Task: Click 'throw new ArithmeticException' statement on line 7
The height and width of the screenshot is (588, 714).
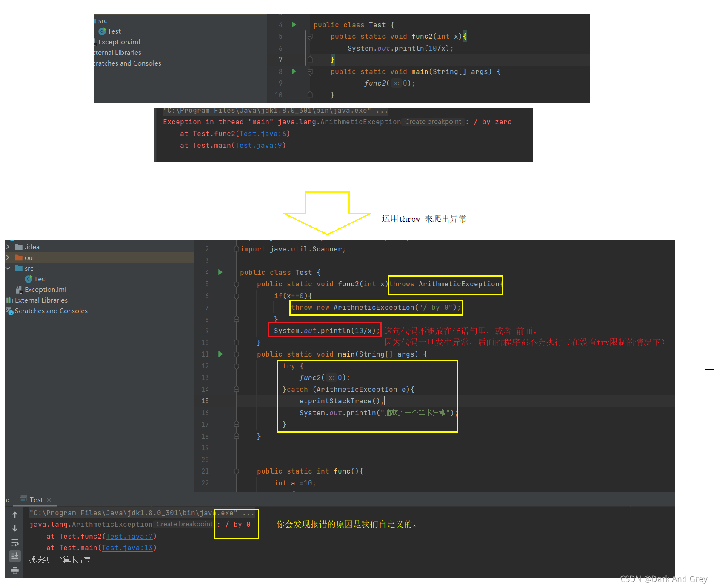Action: (376, 307)
